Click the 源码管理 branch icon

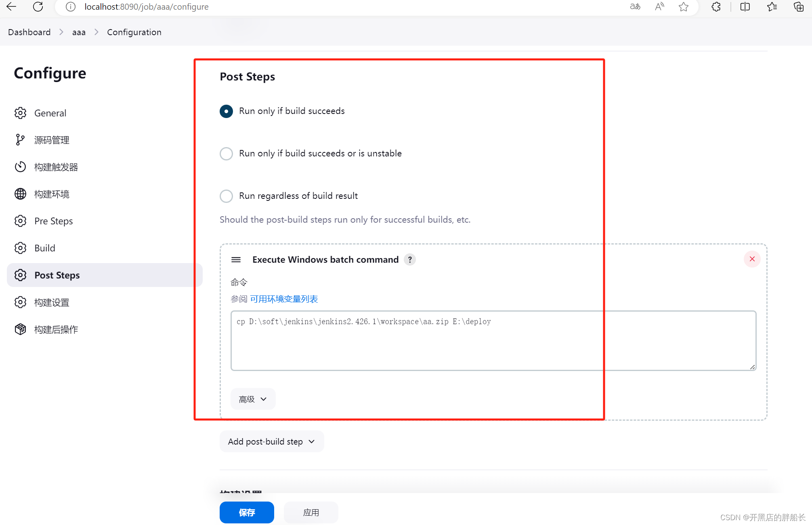click(20, 140)
